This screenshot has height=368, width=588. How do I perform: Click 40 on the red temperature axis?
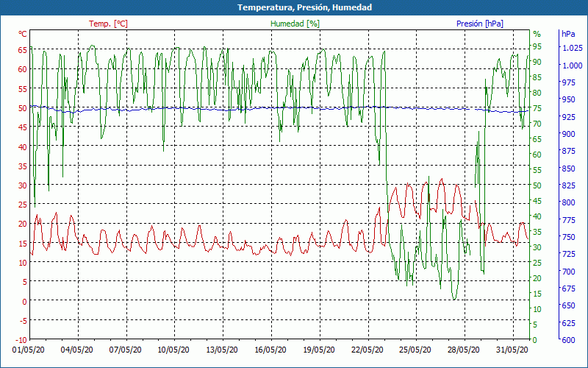coord(23,146)
